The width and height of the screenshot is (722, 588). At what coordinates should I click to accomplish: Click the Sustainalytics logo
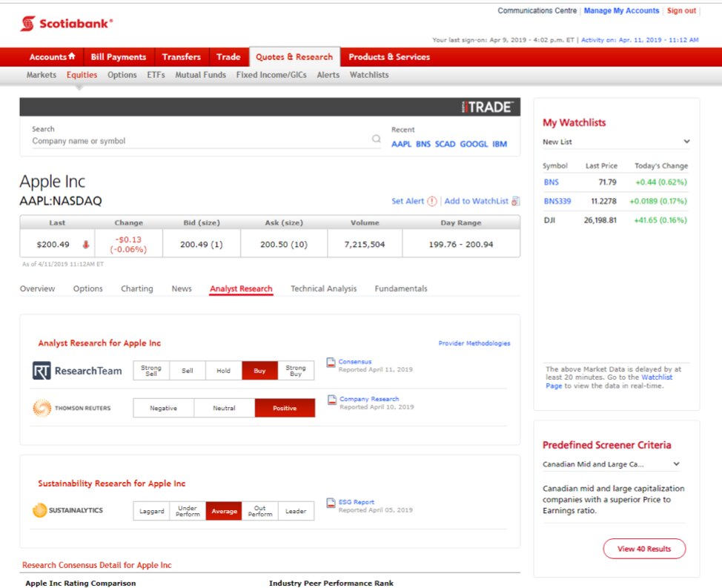[x=67, y=510]
